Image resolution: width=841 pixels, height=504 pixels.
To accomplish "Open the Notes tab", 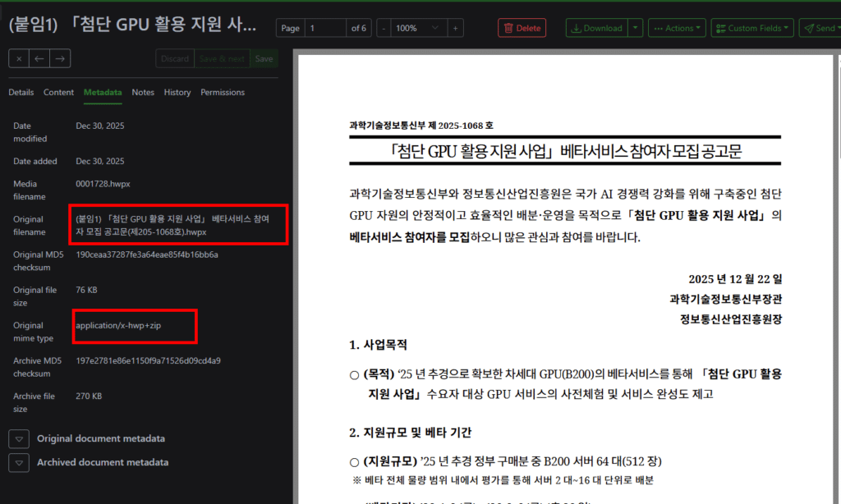I will pos(143,93).
